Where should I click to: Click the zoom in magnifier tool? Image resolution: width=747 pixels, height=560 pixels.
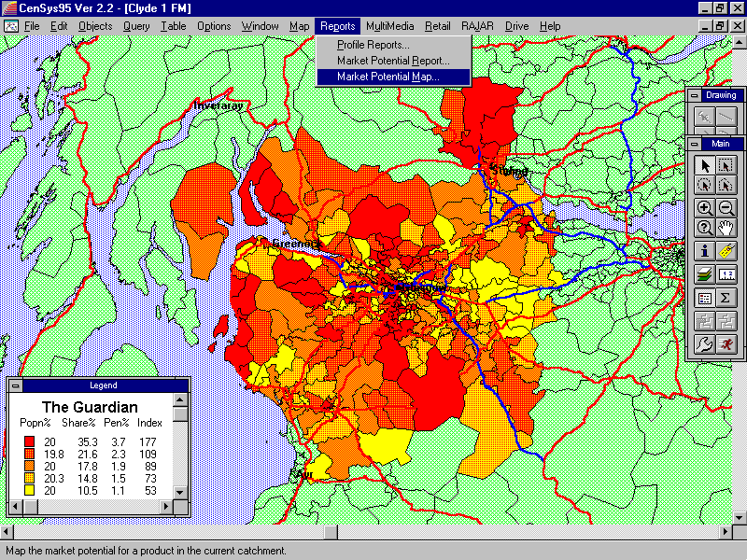click(705, 208)
